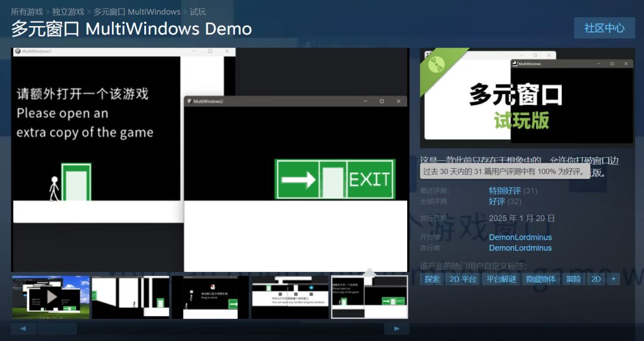
Task: Click the 隐藏物体 tag
Action: [x=540, y=280]
